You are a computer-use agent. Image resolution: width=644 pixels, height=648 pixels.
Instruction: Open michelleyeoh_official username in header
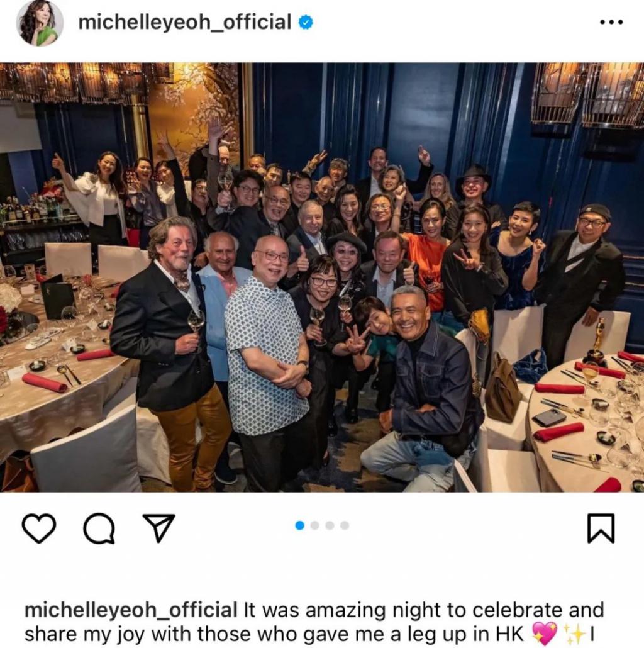(x=185, y=22)
